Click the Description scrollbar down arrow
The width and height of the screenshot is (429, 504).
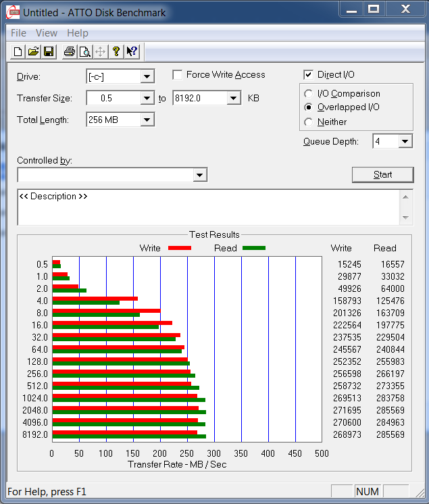click(x=405, y=218)
